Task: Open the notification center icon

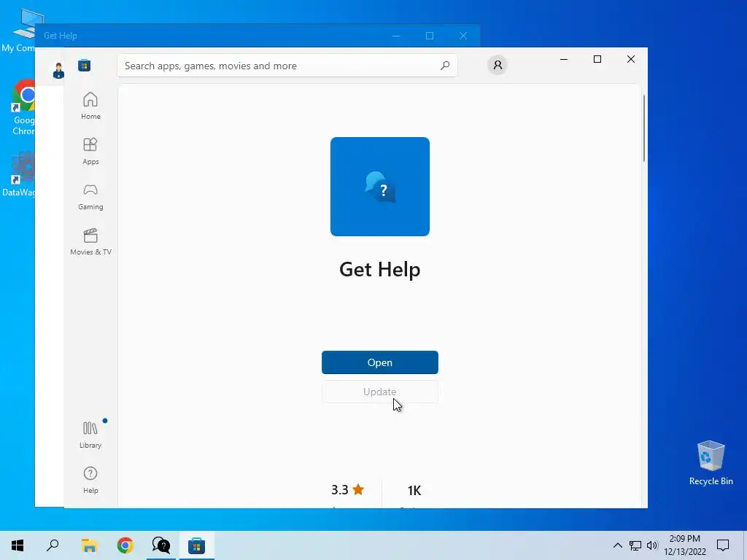Action: [x=723, y=545]
